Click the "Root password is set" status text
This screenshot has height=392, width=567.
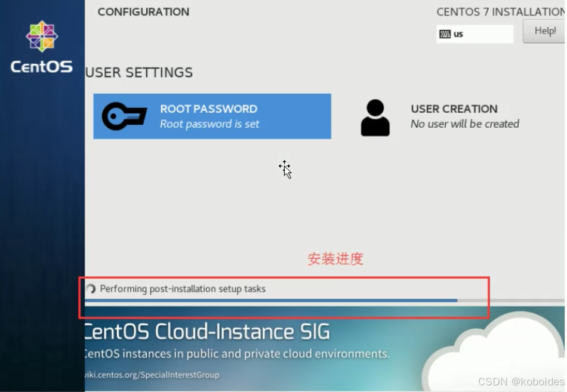(x=209, y=124)
